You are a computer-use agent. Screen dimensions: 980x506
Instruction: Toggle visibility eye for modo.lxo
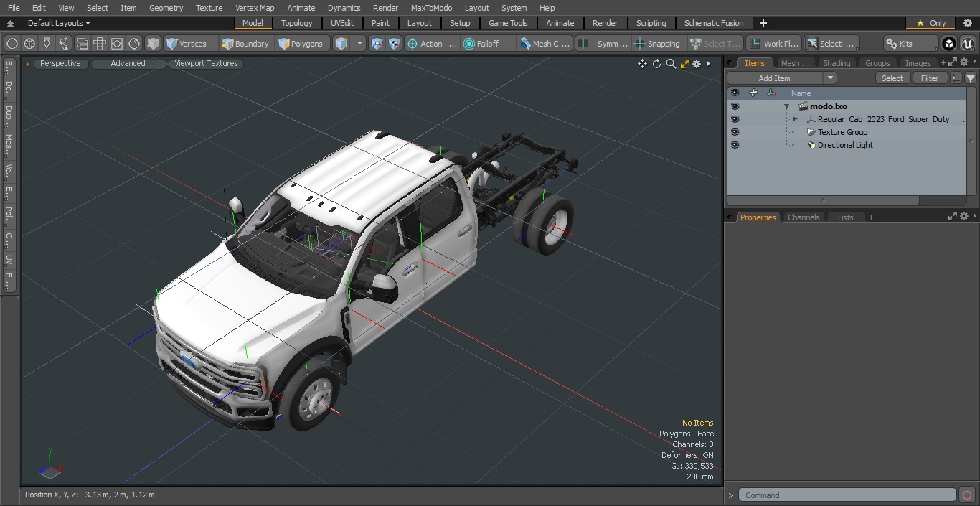(735, 106)
